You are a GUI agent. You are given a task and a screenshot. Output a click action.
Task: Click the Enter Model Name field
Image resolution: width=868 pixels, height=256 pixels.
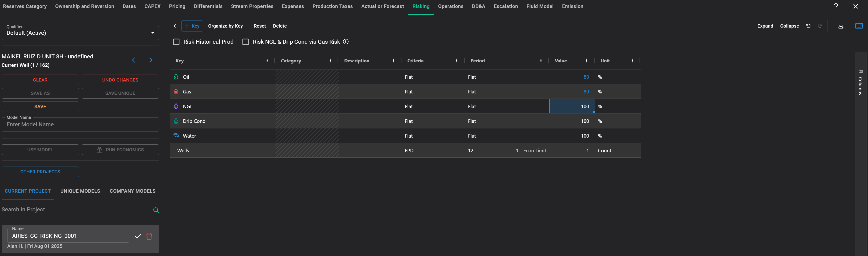[80, 125]
